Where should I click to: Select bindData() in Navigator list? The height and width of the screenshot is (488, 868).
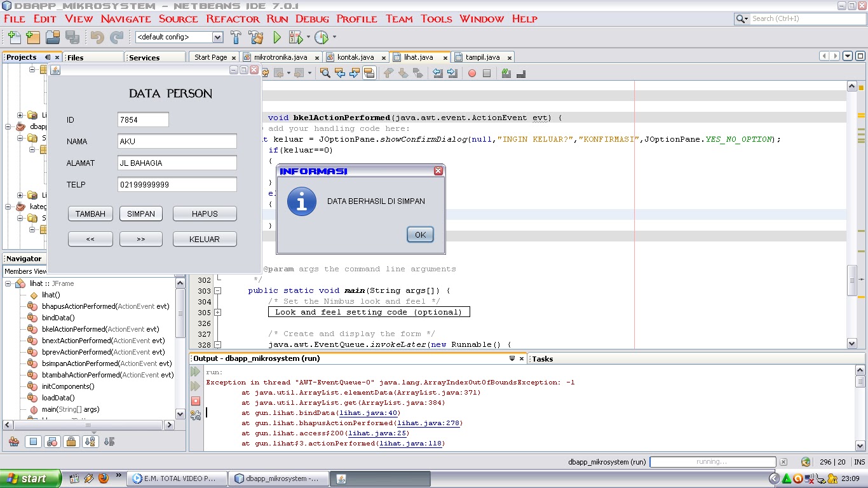(x=58, y=318)
